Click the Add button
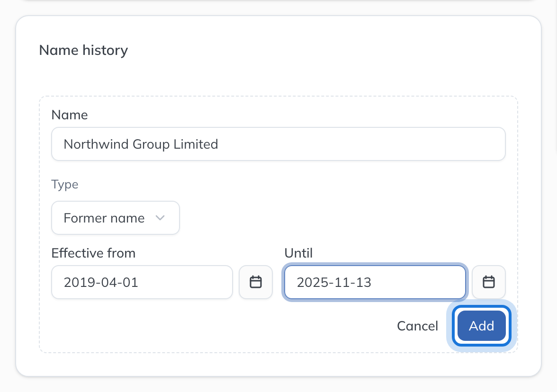This screenshot has height=392, width=557. click(x=481, y=326)
